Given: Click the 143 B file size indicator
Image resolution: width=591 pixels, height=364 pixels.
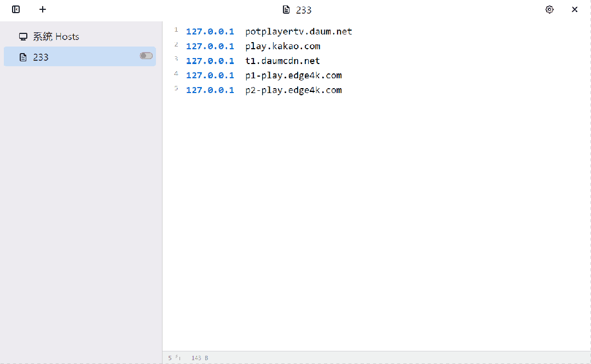Looking at the screenshot, I should [200, 358].
